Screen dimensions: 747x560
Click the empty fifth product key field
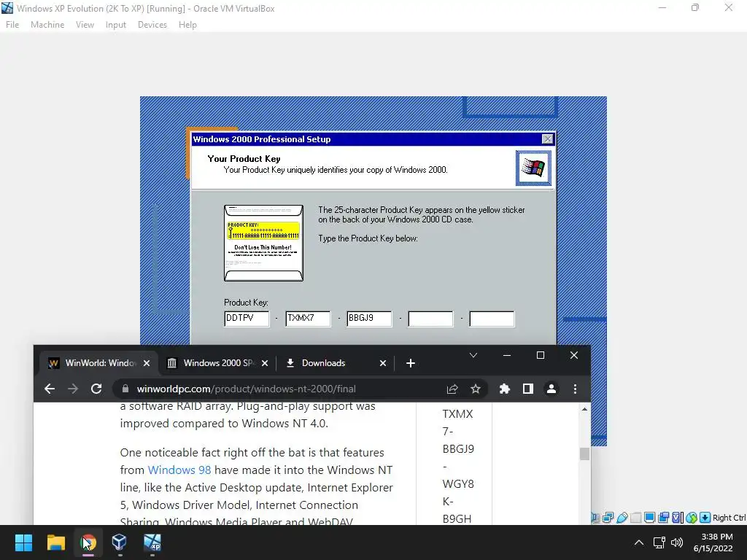tap(492, 319)
